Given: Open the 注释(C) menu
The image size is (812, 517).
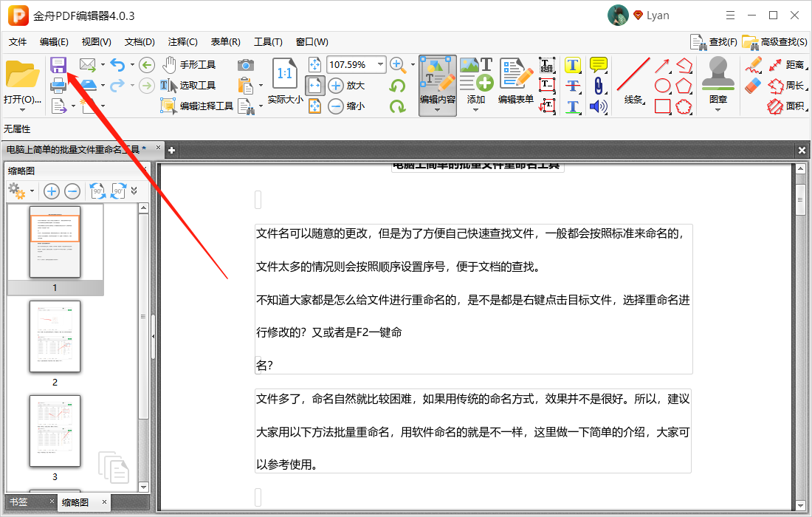Looking at the screenshot, I should click(x=181, y=41).
